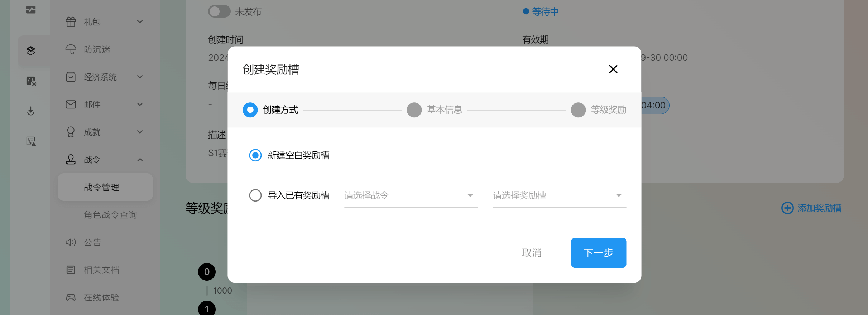This screenshot has width=868, height=315.
Task: Select the 新建空白奖励槽 radio option
Action: (255, 155)
